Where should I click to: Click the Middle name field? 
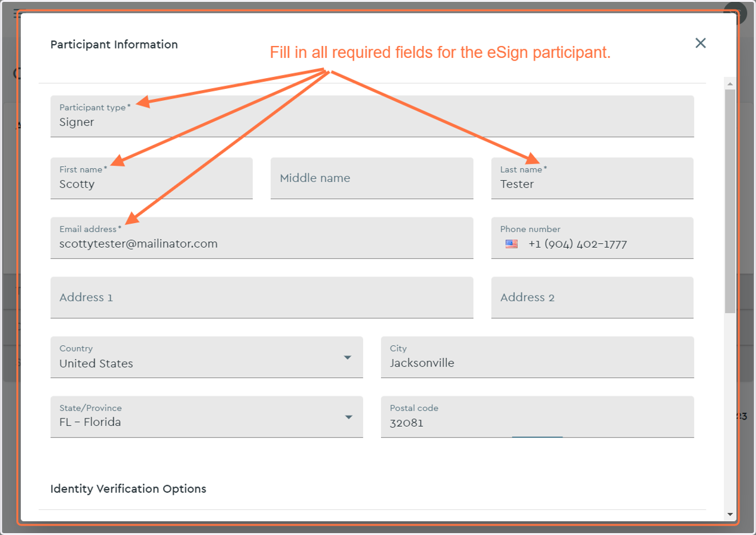(x=372, y=178)
